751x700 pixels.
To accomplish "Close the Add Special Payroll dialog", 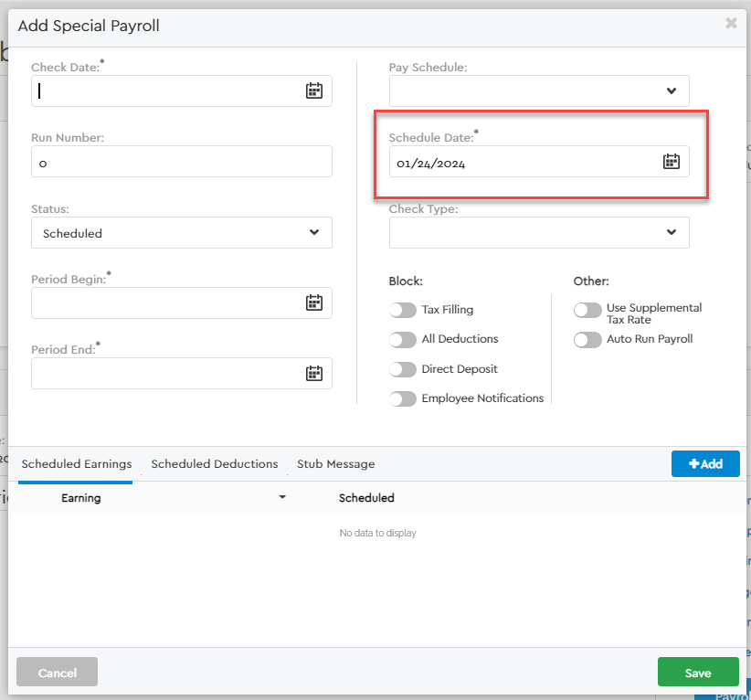I will point(731,24).
